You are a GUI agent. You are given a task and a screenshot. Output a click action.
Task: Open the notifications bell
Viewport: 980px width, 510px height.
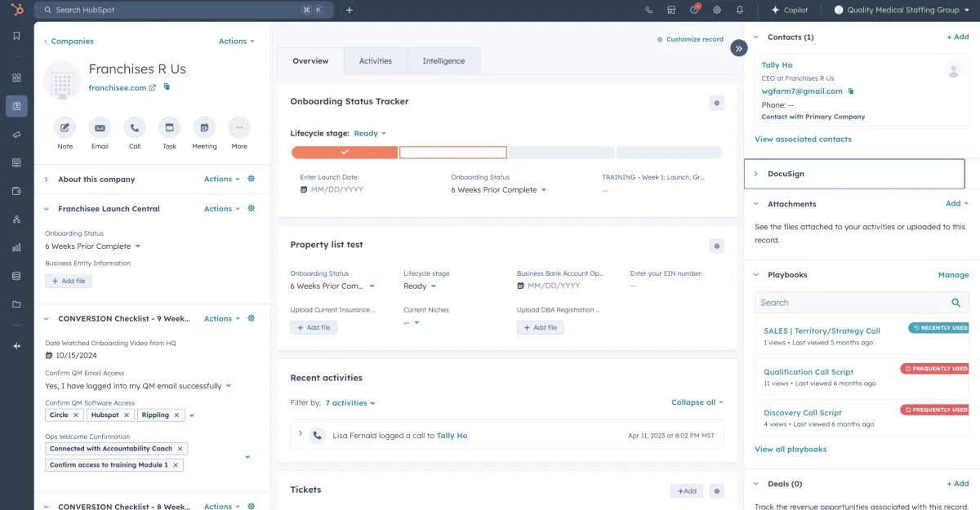coord(740,10)
